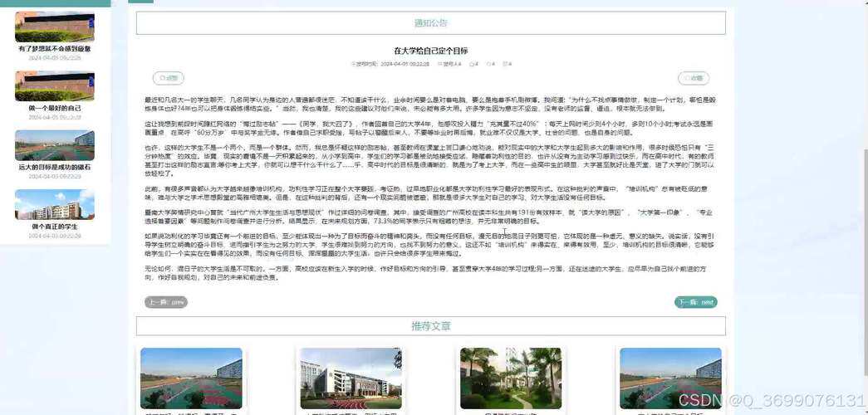Click the outlined pill button at article's top left

[x=169, y=79]
